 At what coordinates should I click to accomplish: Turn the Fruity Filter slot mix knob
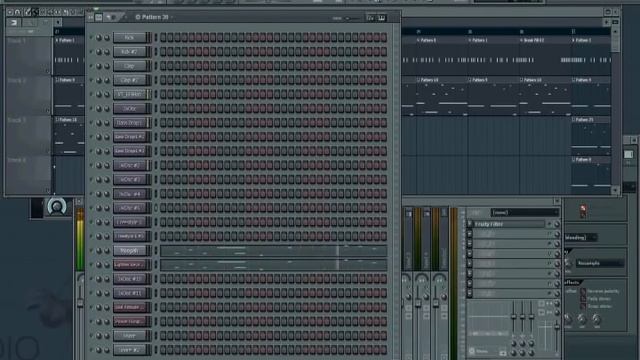point(557,224)
